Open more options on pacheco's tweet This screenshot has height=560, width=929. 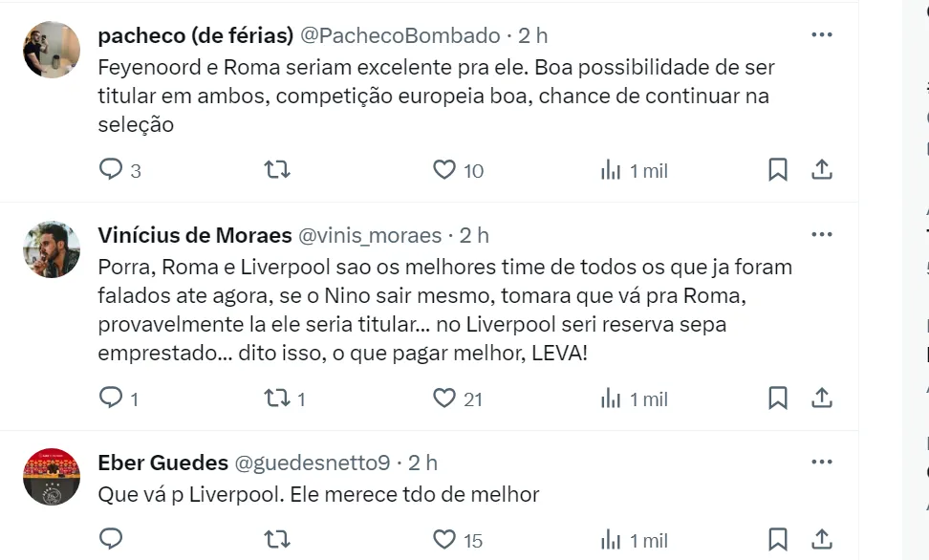(821, 35)
